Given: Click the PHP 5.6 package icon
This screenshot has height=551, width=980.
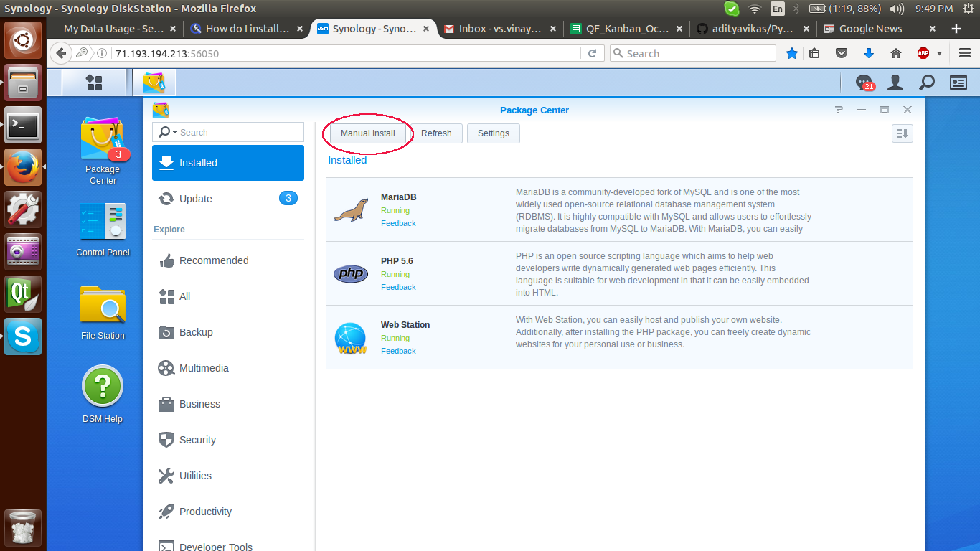Looking at the screenshot, I should coord(351,273).
